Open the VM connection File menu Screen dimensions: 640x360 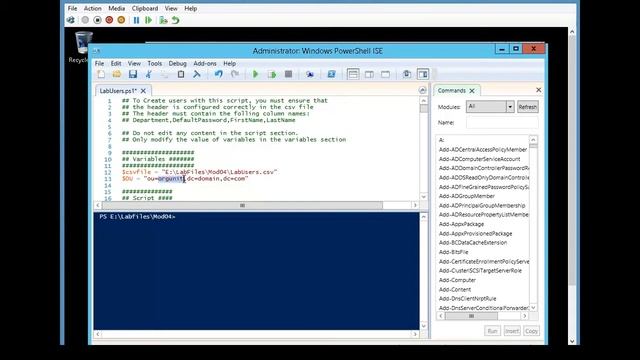click(72, 9)
